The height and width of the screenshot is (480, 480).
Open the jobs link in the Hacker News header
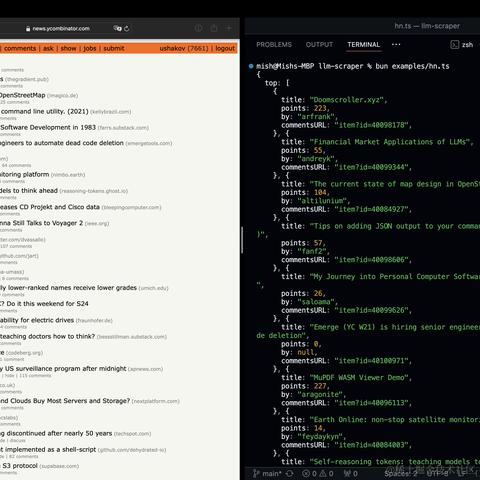90,48
